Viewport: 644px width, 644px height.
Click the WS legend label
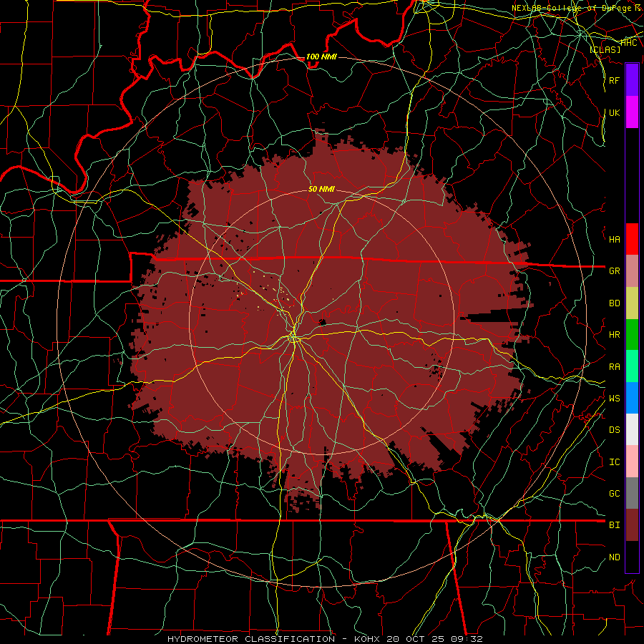pyautogui.click(x=614, y=399)
